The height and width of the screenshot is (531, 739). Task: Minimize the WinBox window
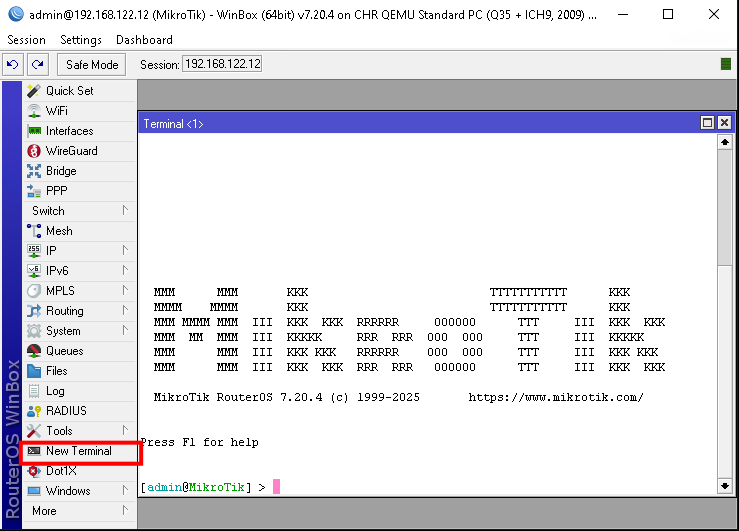coord(623,14)
